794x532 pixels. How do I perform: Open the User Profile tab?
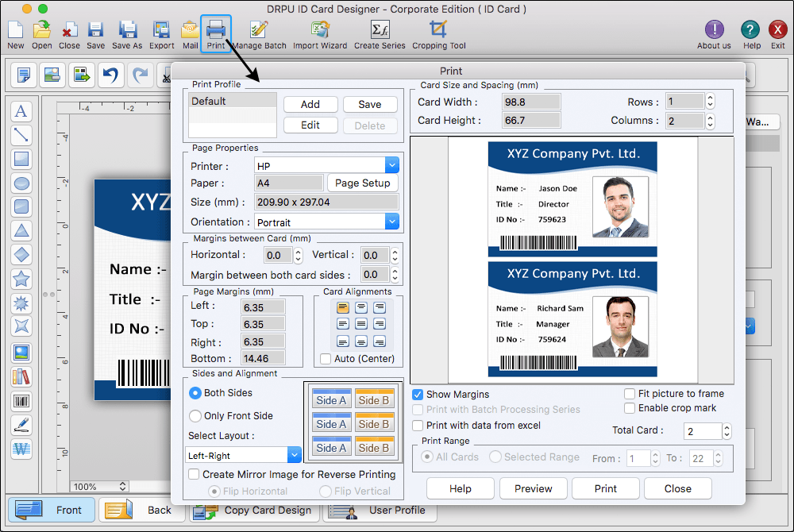(x=380, y=511)
